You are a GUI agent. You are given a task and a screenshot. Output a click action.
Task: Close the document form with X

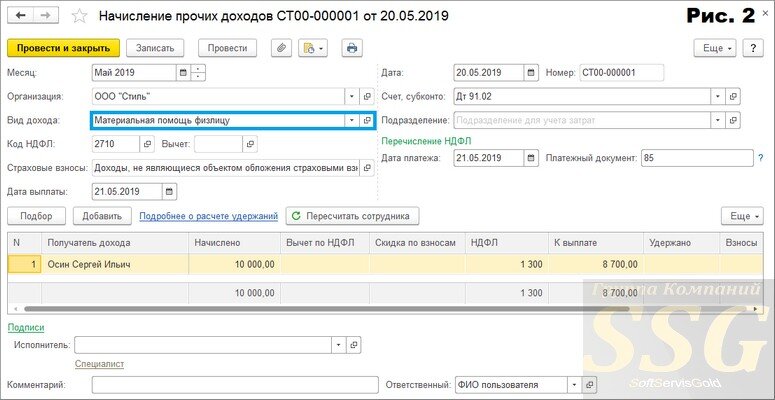tap(766, 13)
